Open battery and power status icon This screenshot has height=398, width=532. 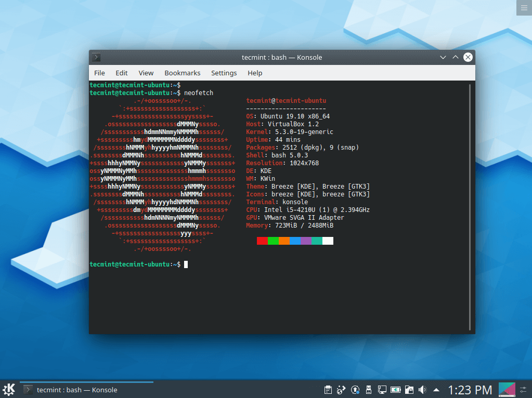point(395,389)
